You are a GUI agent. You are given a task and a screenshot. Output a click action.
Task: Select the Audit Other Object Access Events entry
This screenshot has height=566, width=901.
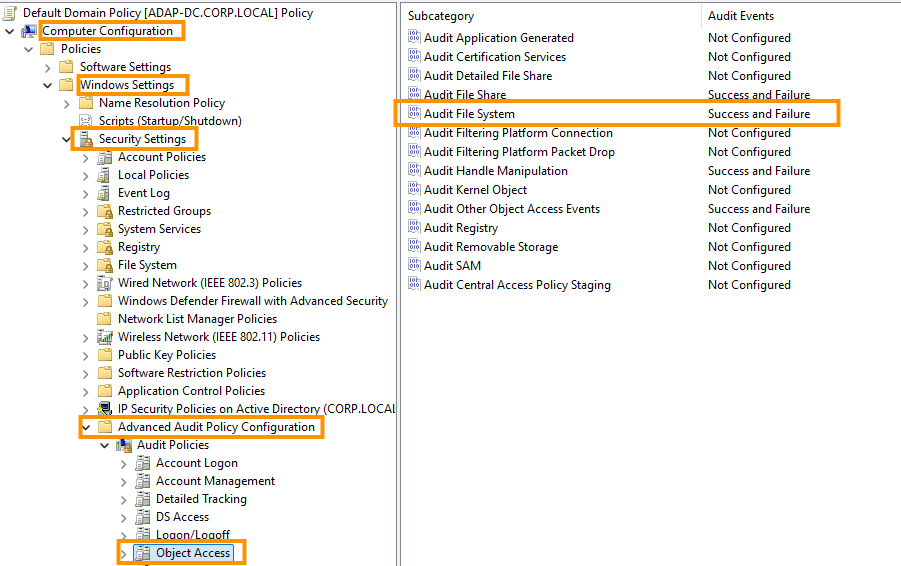pyautogui.click(x=512, y=209)
